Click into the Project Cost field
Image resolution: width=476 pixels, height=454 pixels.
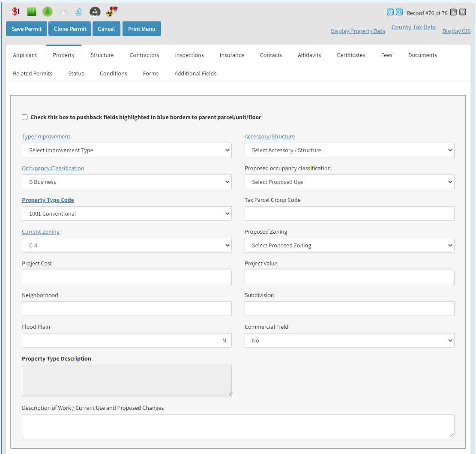click(x=126, y=277)
